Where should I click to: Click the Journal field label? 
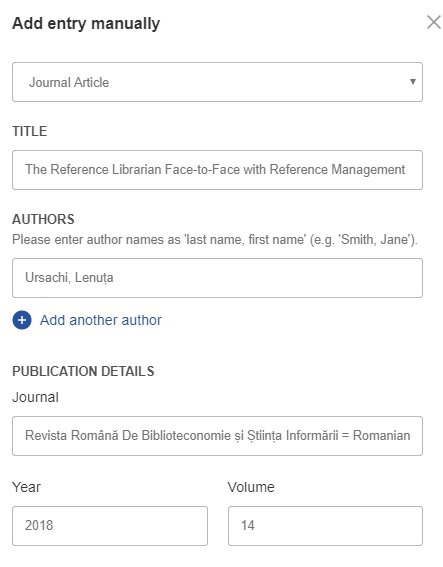click(35, 397)
